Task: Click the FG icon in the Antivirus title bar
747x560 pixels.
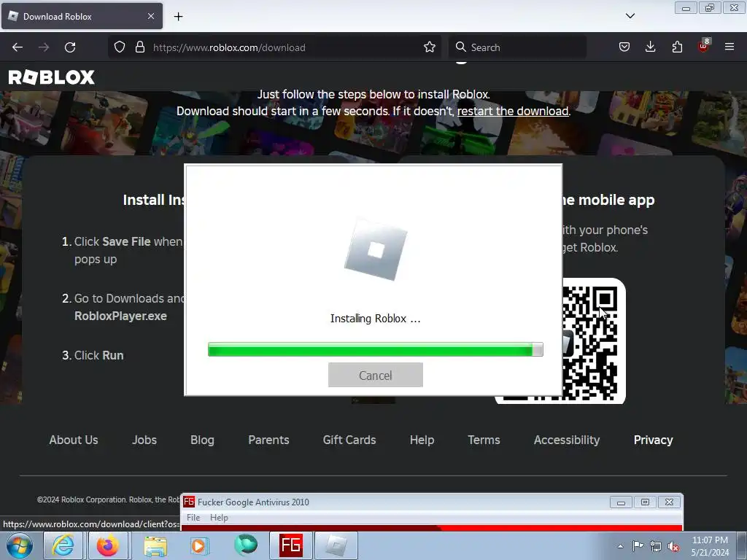Action: 189,502
